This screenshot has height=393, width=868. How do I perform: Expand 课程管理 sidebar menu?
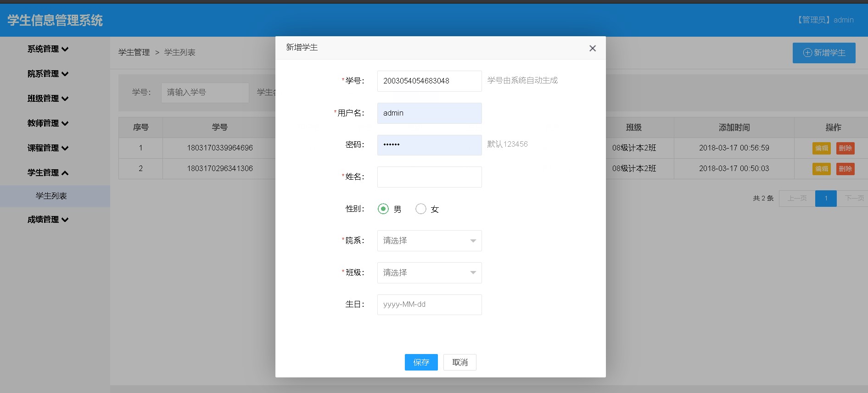click(x=48, y=148)
